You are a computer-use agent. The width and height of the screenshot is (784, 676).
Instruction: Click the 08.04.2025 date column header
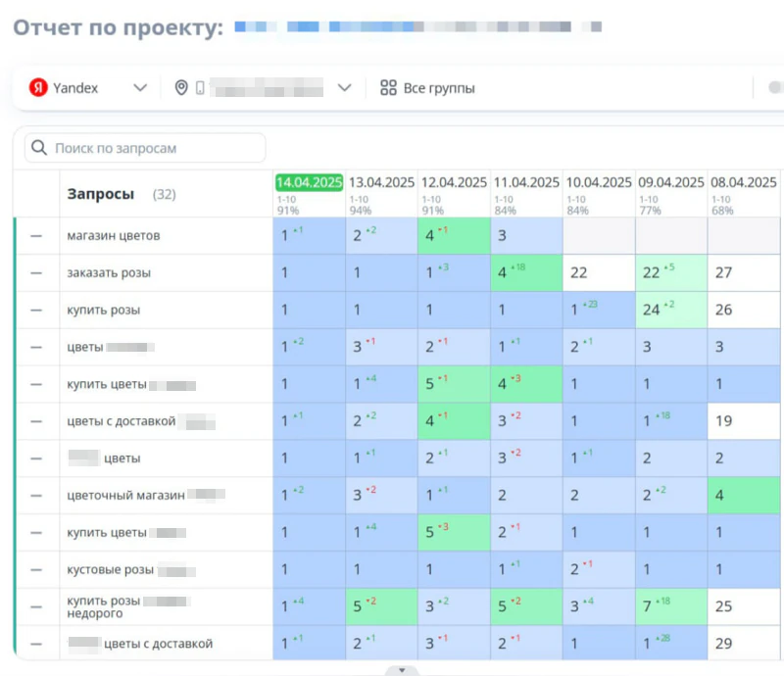744,182
